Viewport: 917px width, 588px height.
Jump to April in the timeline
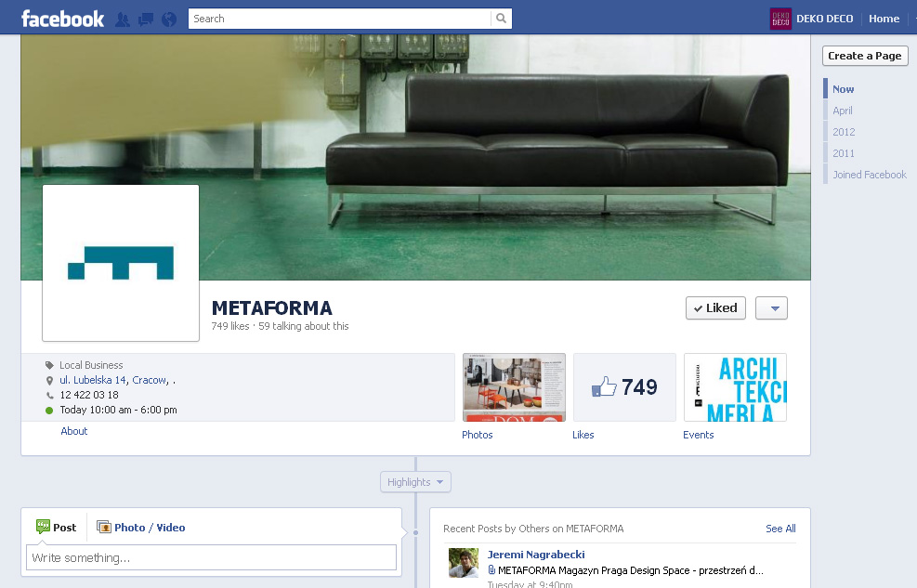coord(842,111)
